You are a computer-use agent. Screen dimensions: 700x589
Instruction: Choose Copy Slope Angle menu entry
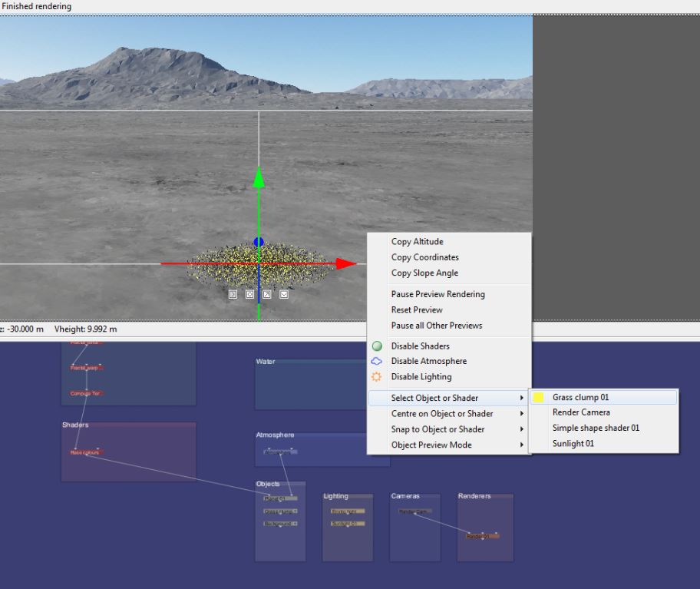tap(449, 273)
